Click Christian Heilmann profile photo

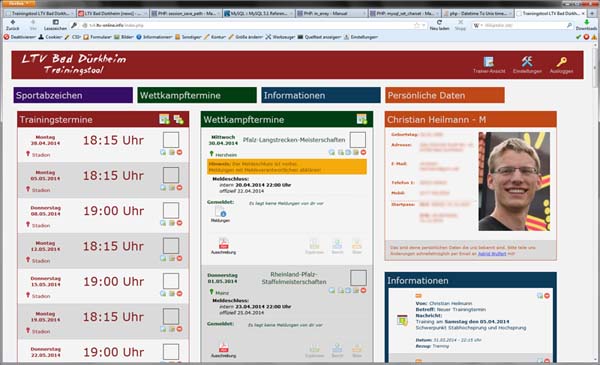click(514, 181)
